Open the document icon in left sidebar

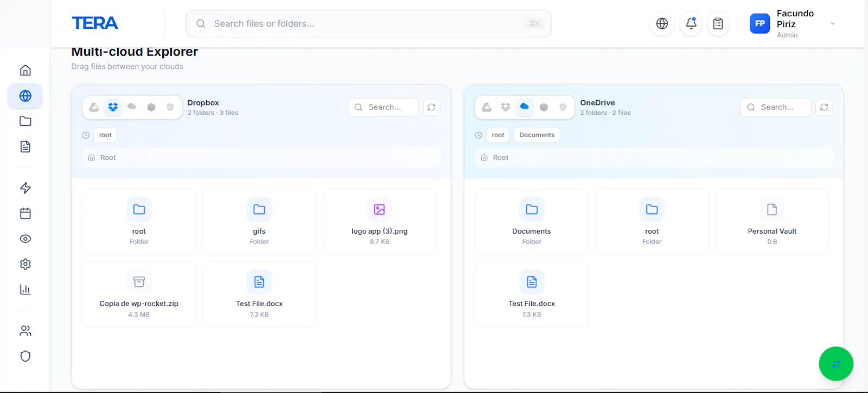pyautogui.click(x=25, y=147)
